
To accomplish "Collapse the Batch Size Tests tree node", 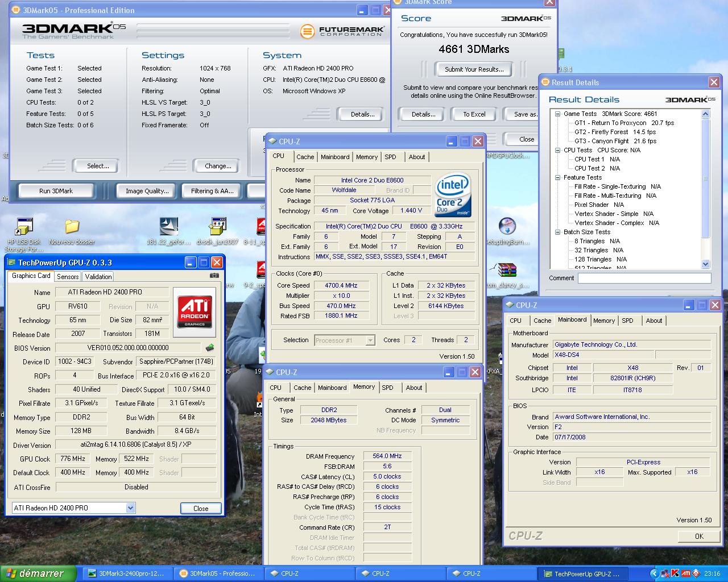I will (x=558, y=232).
